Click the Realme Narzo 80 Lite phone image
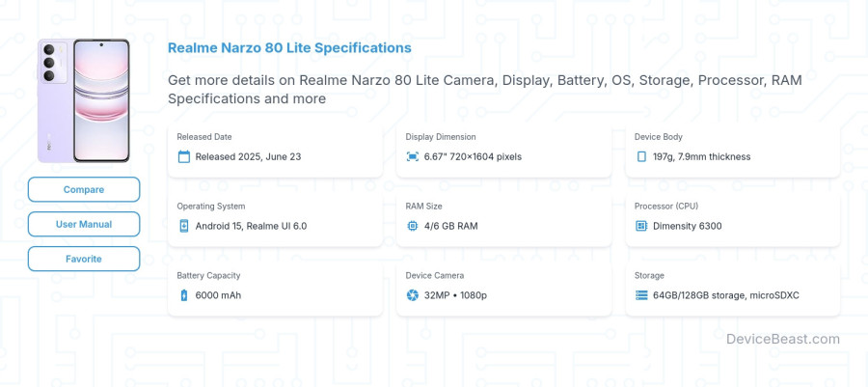 tap(84, 100)
